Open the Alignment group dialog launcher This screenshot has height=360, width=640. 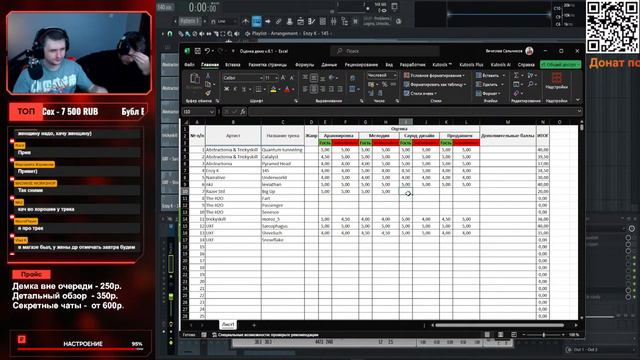click(x=362, y=101)
